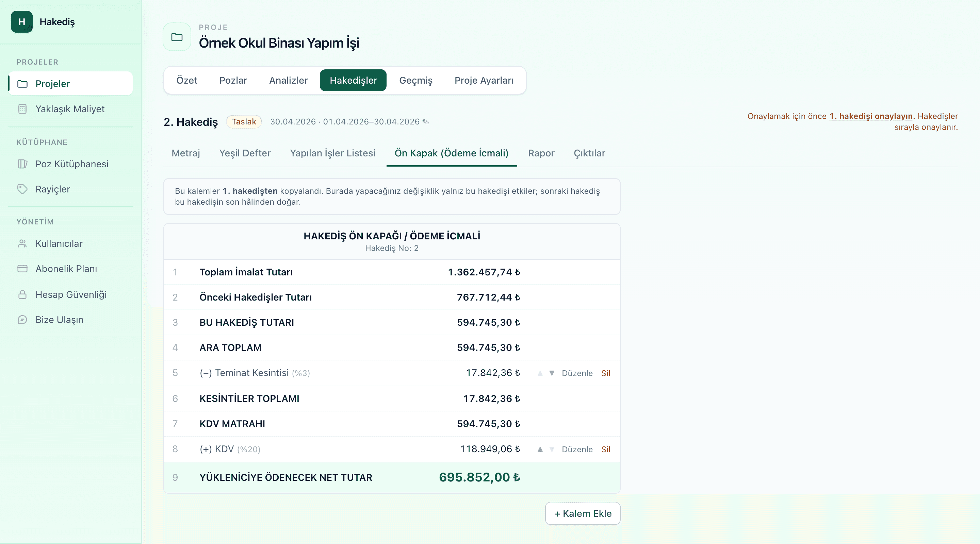Move KDV row up
Screen dimensions: 980x544
coord(540,449)
